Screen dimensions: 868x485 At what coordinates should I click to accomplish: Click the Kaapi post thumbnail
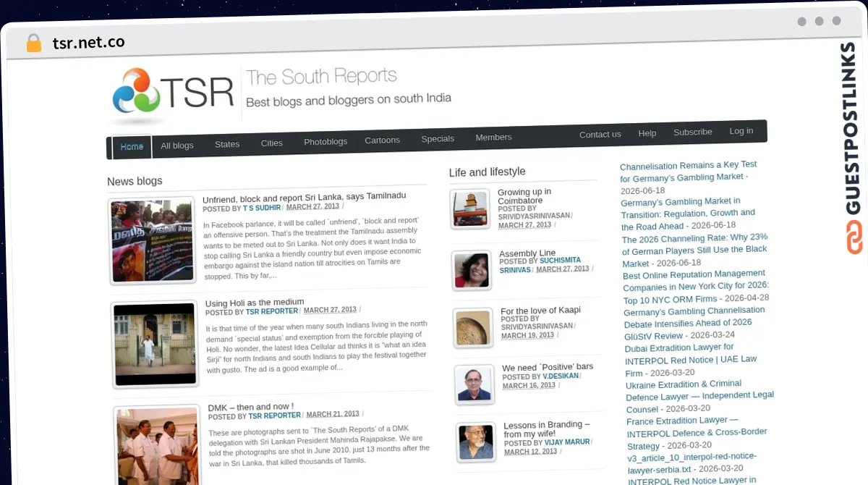point(473,328)
